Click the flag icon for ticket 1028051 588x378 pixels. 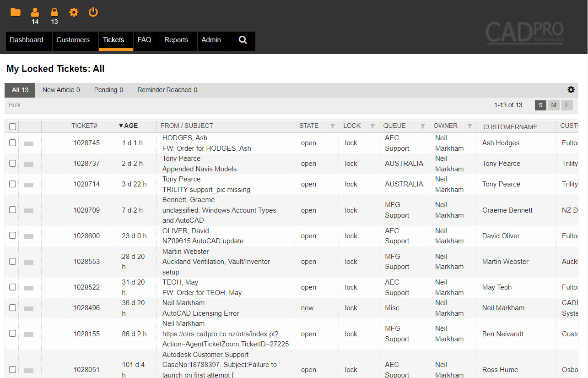[28, 370]
